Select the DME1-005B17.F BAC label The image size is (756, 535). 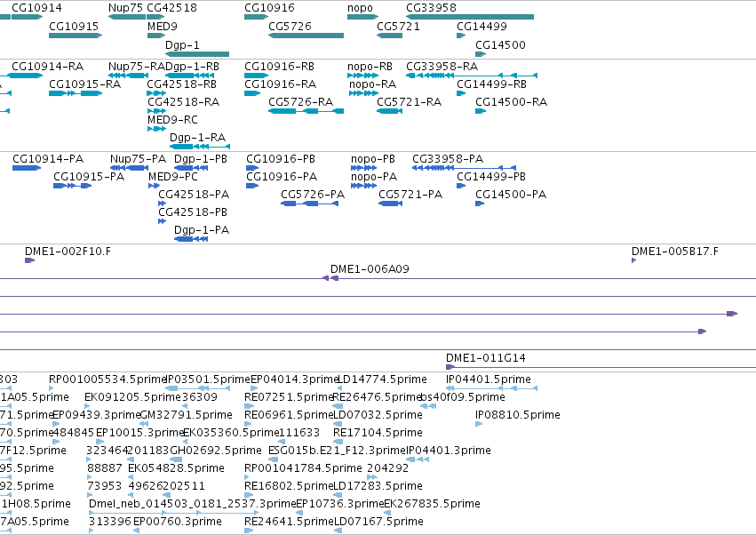click(675, 252)
